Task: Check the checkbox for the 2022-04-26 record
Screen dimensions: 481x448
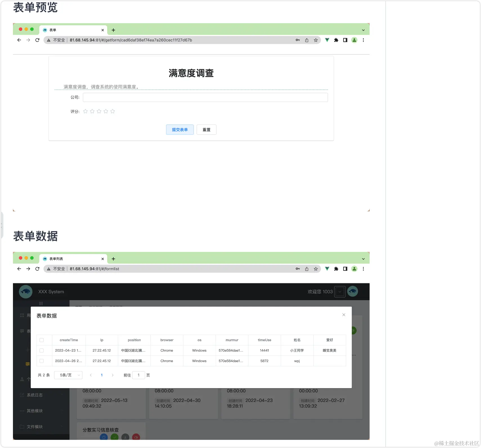Action: pyautogui.click(x=42, y=361)
